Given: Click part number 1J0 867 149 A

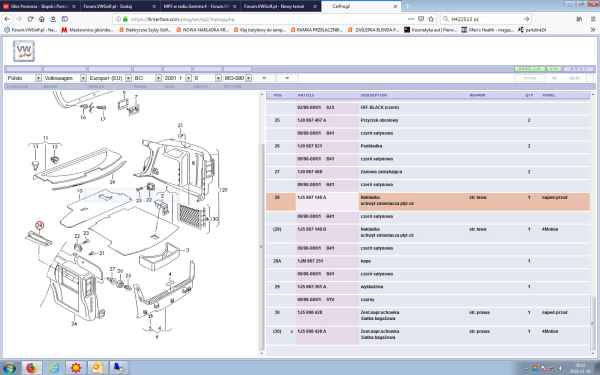Looking at the screenshot, I should (311, 197).
